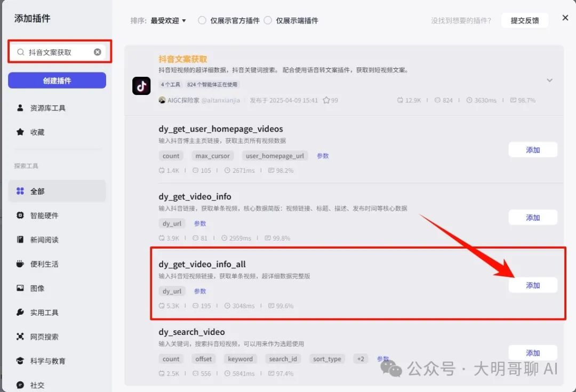
Task: Click the 图像 picture icon
Action: tap(20, 288)
